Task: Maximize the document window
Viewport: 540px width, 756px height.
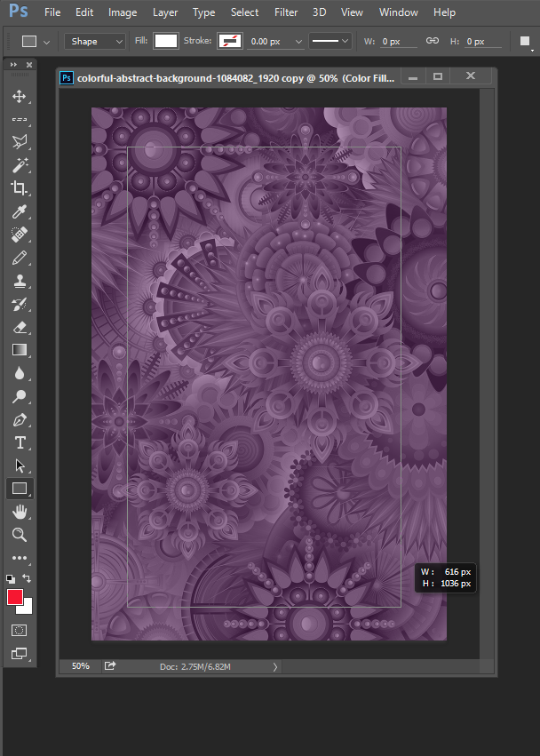Action: click(438, 76)
